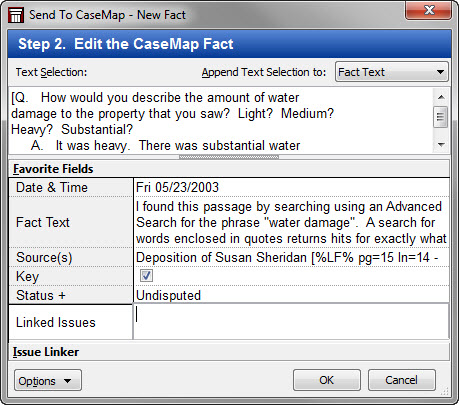Image resolution: width=459 pixels, height=405 pixels.
Task: Click the Text Selection scrollbar thumb
Action: 440,117
